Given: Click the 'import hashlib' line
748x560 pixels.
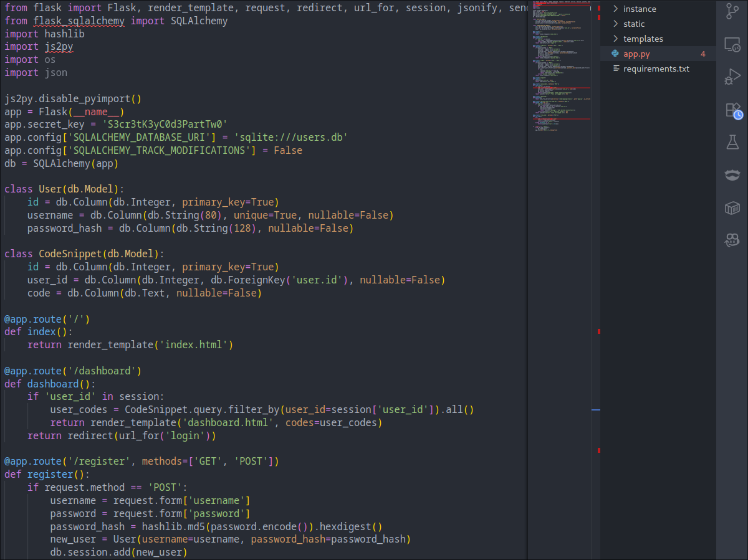Looking at the screenshot, I should (x=44, y=34).
